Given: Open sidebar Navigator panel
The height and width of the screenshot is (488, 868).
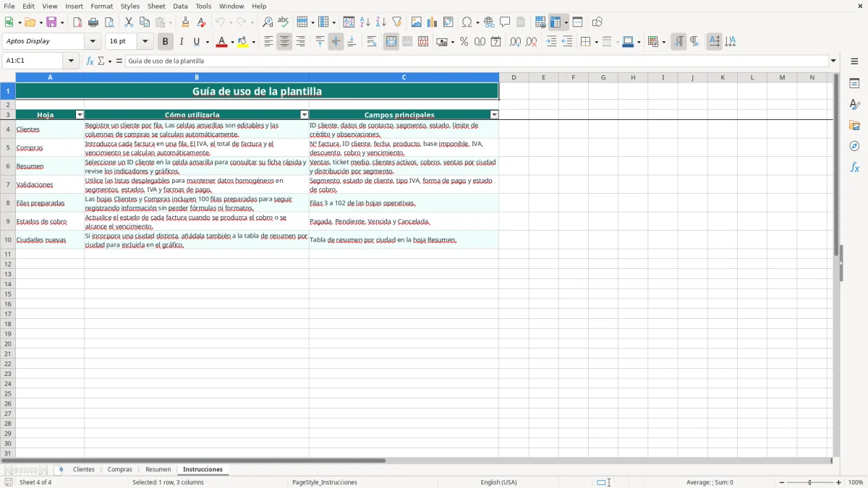Looking at the screenshot, I should [x=854, y=146].
